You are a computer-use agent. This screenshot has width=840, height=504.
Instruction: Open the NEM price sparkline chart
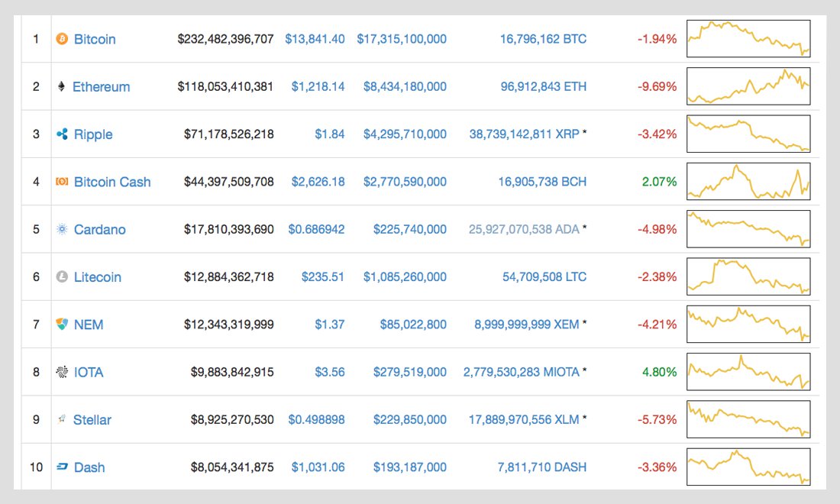(748, 324)
